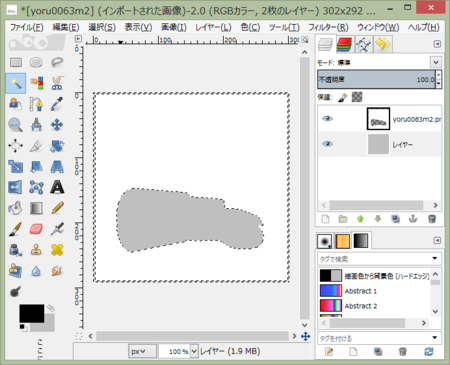Image resolution: width=450 pixels, height=365 pixels.
Task: Toggle lock pixels brush icon
Action: click(343, 97)
